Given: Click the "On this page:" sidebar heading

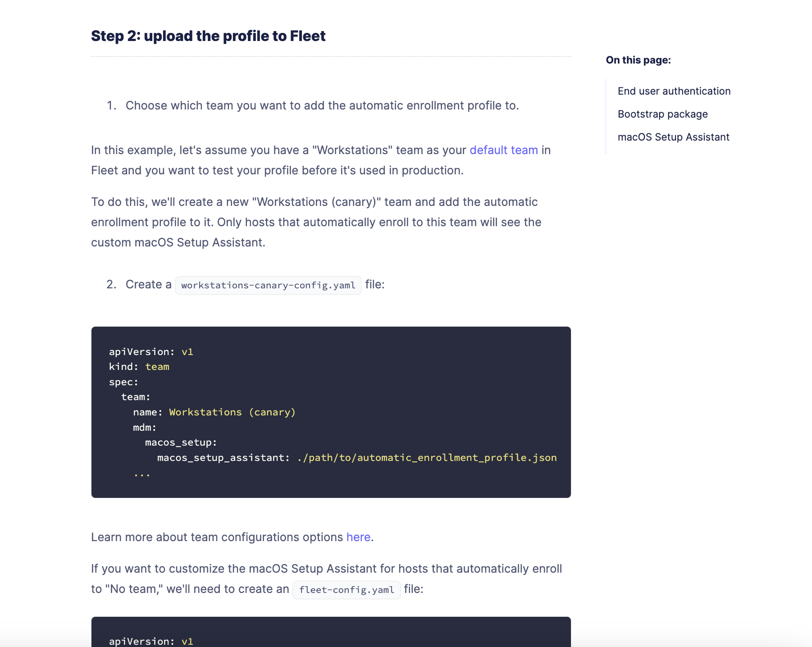Looking at the screenshot, I should pos(638,59).
